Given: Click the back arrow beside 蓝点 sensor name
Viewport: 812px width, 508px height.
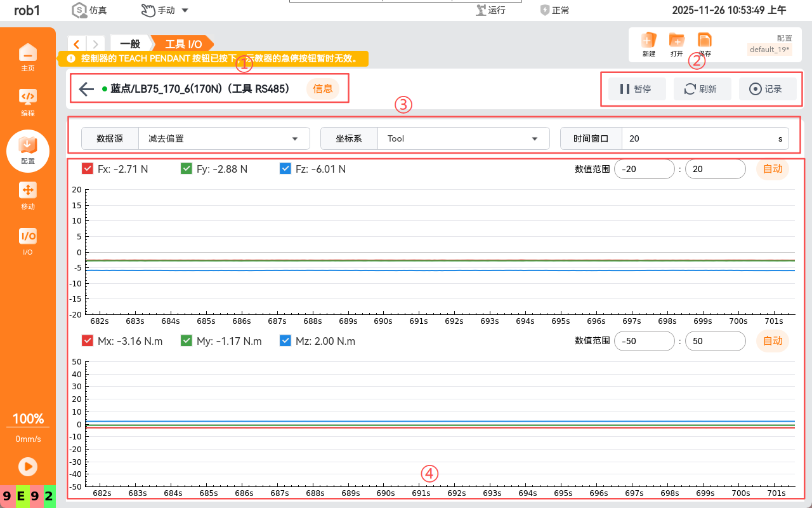Looking at the screenshot, I should point(86,89).
